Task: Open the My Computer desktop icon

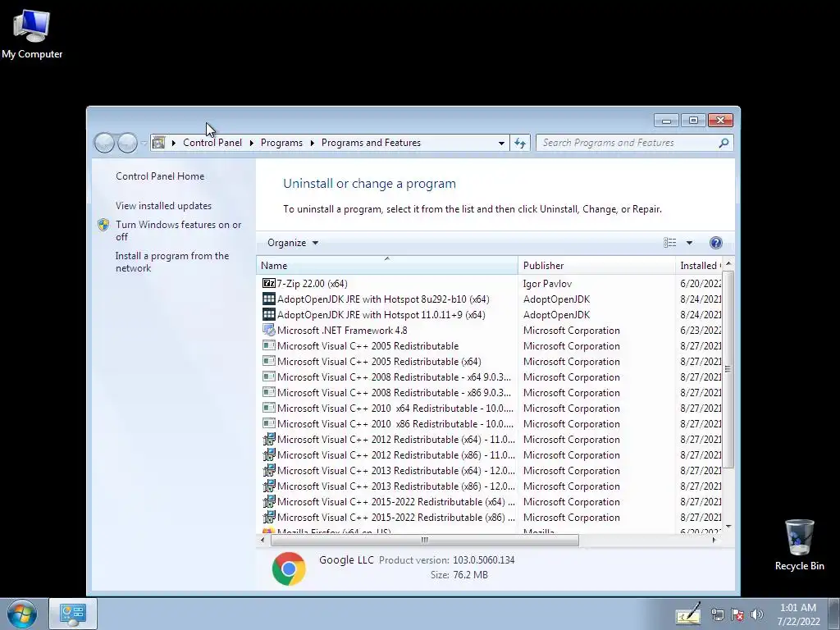Action: click(x=32, y=34)
